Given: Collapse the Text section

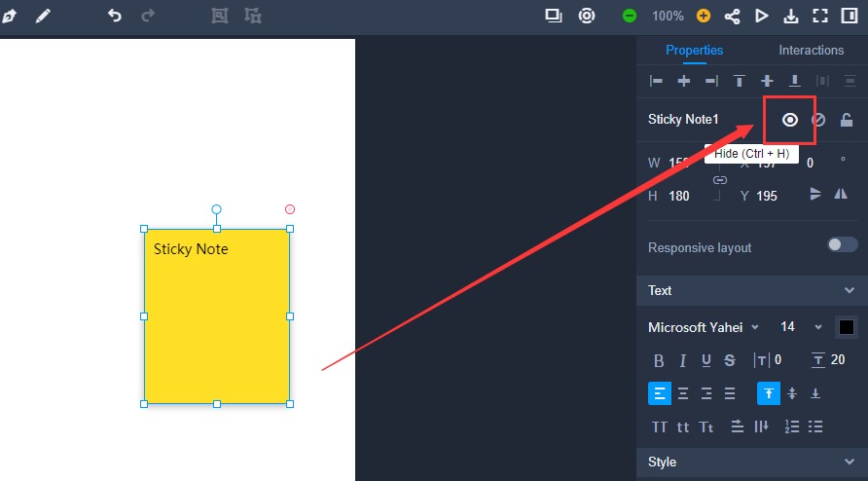Looking at the screenshot, I should coord(849,290).
